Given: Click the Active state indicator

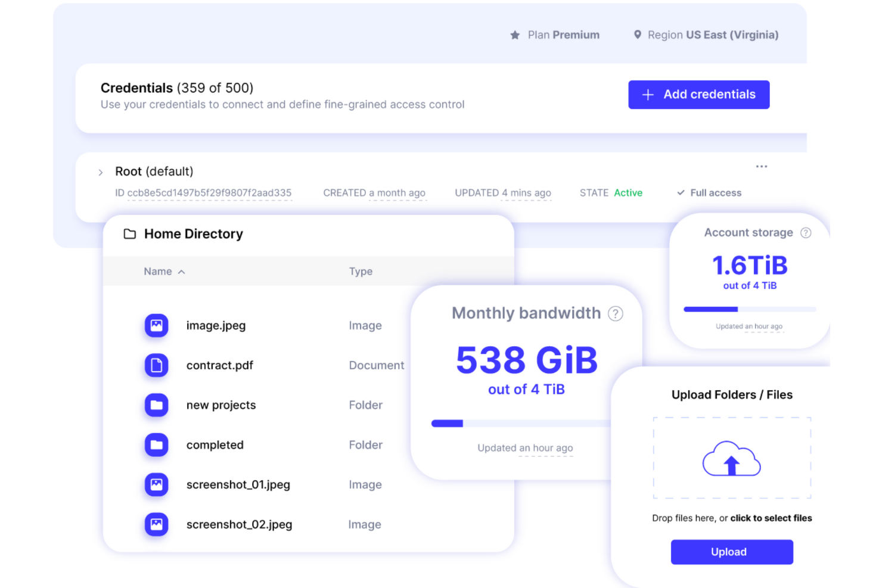Looking at the screenshot, I should point(628,192).
